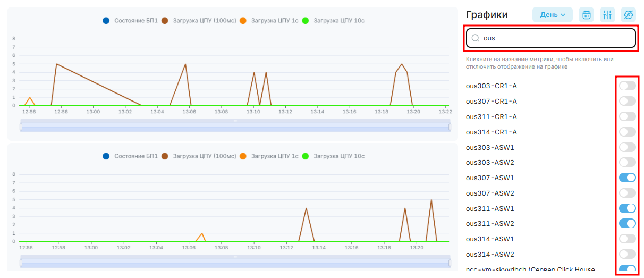Viewport: 644px width, 278px height.
Task: Click the search field containing ous
Action: (550, 38)
